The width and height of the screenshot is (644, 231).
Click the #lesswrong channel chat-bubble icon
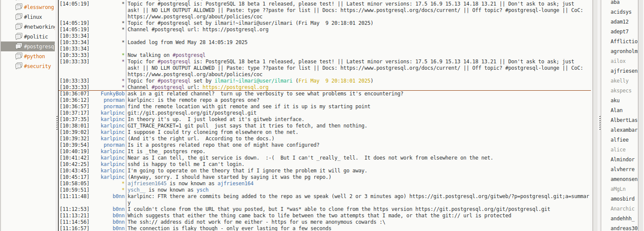(18, 7)
